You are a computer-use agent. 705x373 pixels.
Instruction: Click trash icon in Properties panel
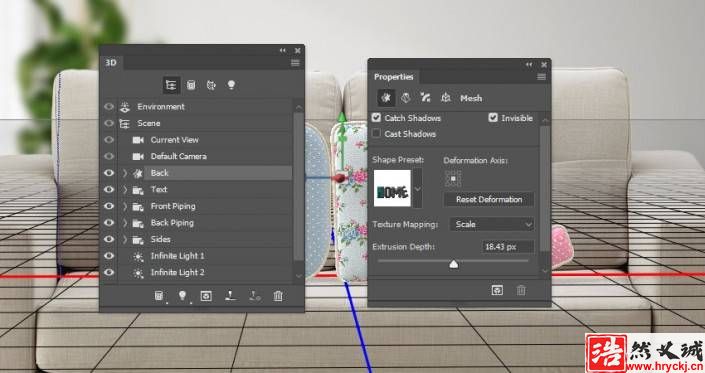coord(521,290)
